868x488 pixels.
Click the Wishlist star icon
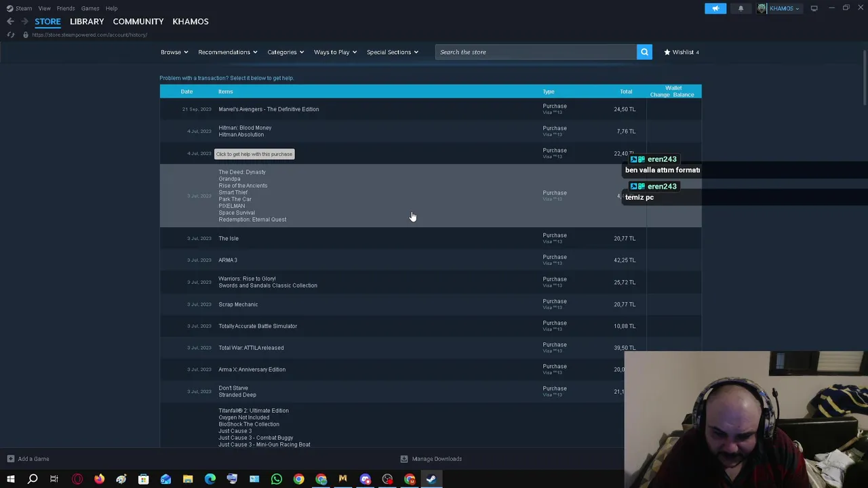pyautogui.click(x=667, y=52)
